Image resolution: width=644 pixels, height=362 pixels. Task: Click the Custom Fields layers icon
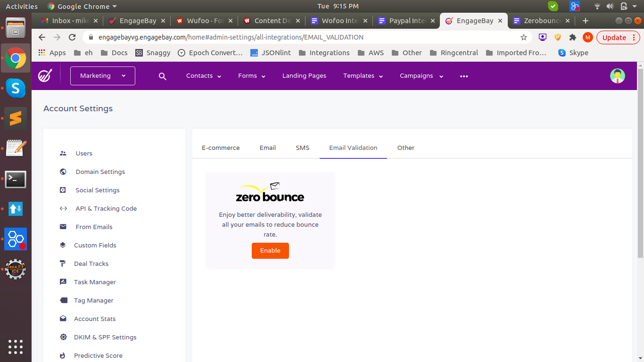coord(63,245)
